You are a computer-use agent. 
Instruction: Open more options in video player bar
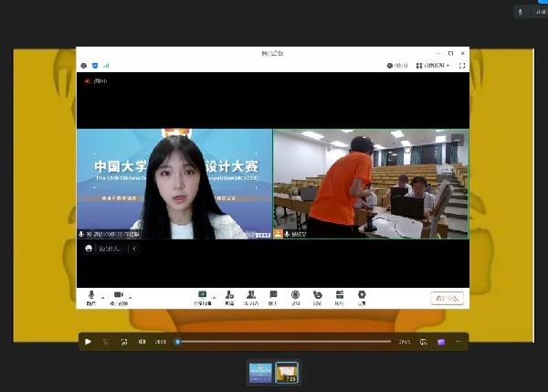pyautogui.click(x=458, y=342)
